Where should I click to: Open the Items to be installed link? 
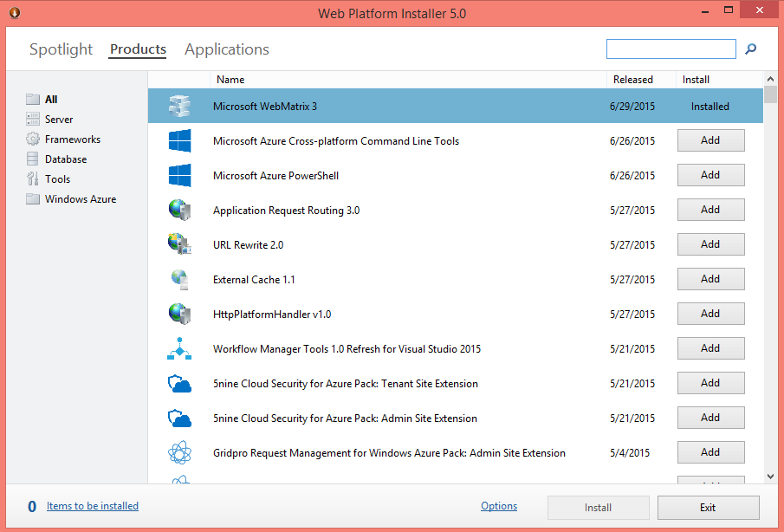pyautogui.click(x=93, y=506)
